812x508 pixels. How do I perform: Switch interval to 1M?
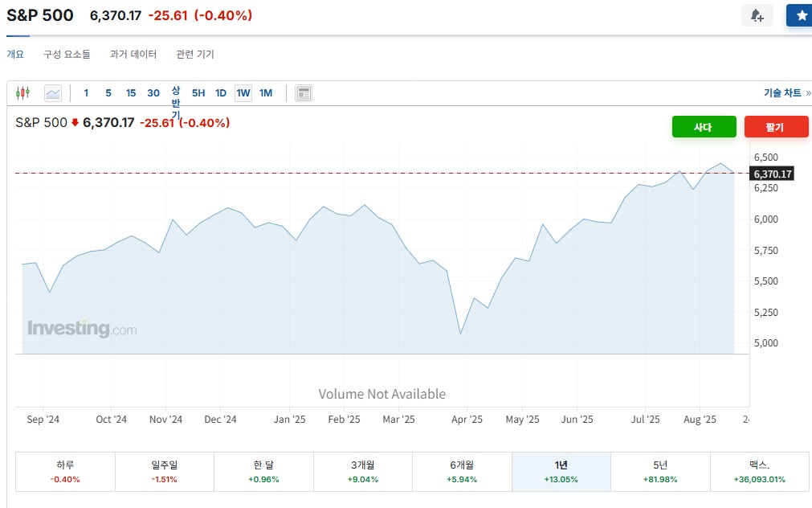(x=266, y=93)
